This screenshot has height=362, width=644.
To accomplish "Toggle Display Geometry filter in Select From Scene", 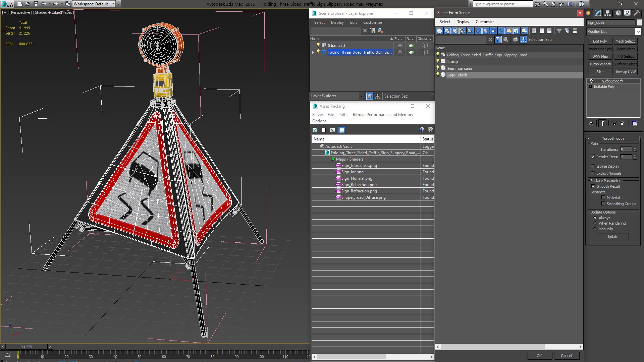I will (x=439, y=31).
